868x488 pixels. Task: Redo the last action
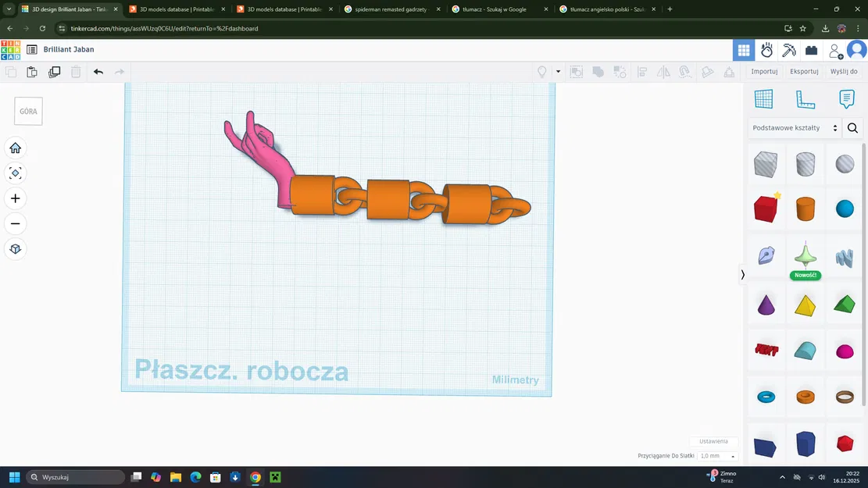click(x=119, y=72)
